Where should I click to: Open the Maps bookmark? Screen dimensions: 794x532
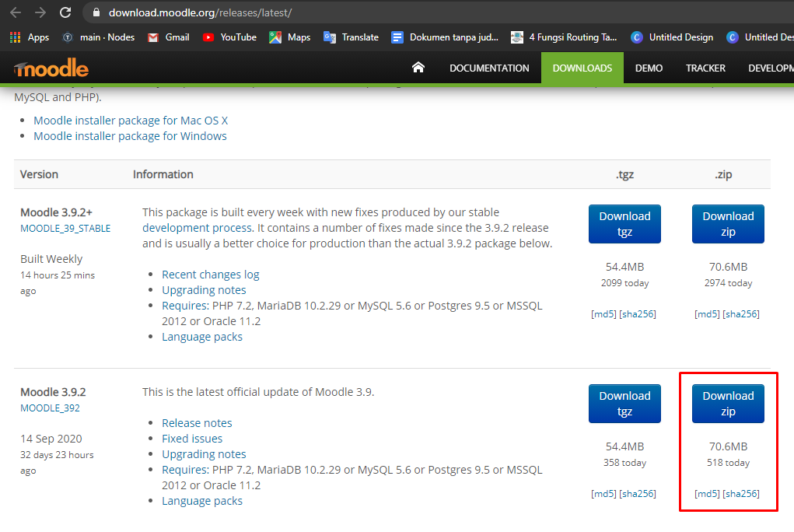click(x=289, y=37)
